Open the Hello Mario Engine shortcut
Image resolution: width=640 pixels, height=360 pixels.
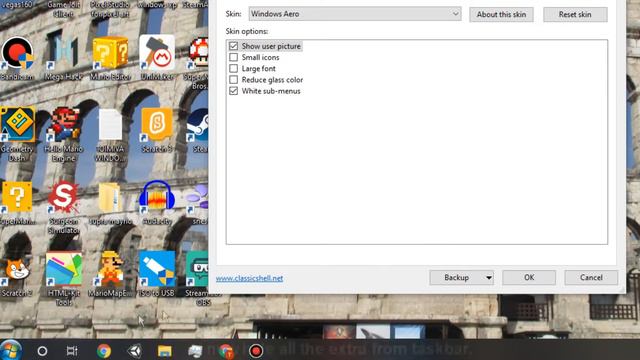64,124
